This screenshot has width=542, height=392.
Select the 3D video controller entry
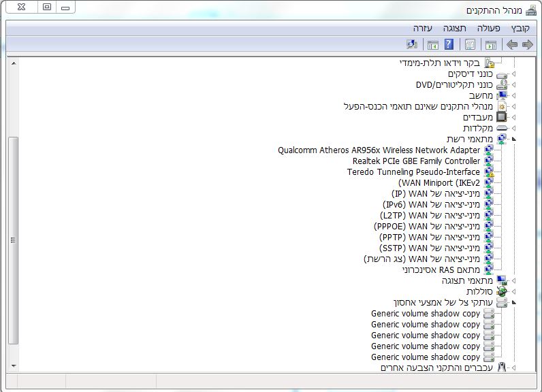click(x=440, y=63)
